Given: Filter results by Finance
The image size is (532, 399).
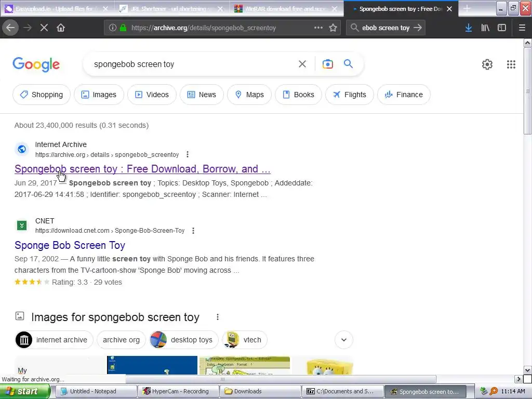Looking at the screenshot, I should point(404,95).
